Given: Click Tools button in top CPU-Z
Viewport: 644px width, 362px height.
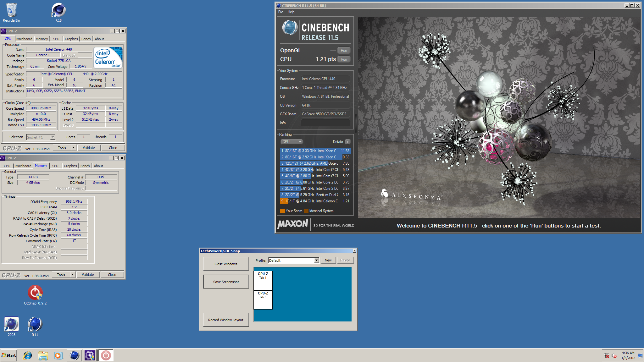Looking at the screenshot, I should [62, 148].
